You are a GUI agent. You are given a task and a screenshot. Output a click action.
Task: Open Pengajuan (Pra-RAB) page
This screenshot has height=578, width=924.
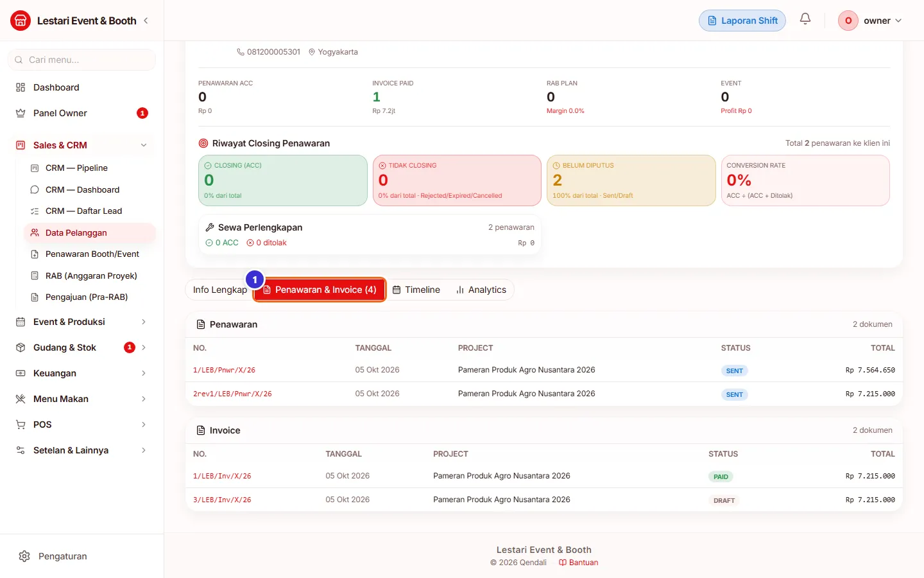89,297
